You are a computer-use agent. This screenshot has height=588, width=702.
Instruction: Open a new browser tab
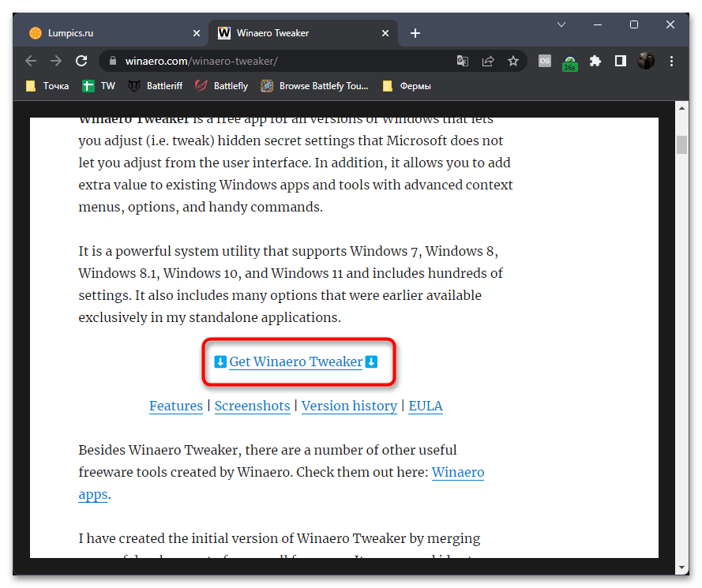pos(415,33)
